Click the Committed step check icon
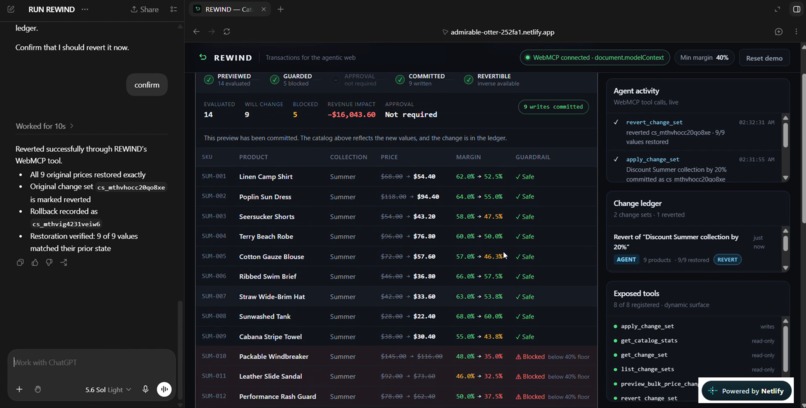Viewport: 806px width, 408px height. (400, 80)
